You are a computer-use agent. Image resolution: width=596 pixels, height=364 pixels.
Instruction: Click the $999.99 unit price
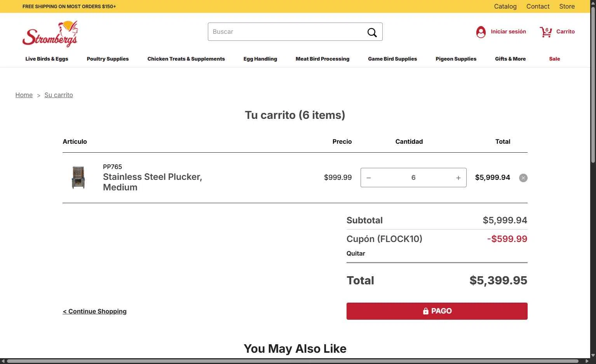tap(338, 178)
